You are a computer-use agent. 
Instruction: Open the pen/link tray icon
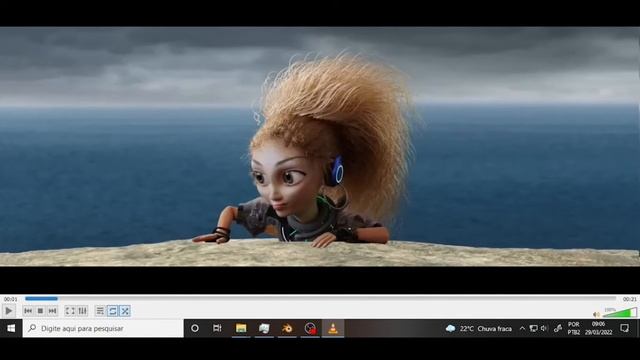pos(558,329)
